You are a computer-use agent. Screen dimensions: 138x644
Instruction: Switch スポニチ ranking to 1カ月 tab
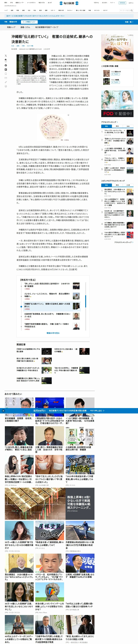point(128,185)
